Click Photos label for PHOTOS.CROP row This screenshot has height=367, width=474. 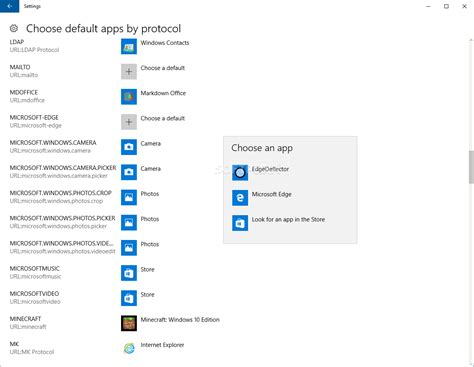tap(150, 194)
